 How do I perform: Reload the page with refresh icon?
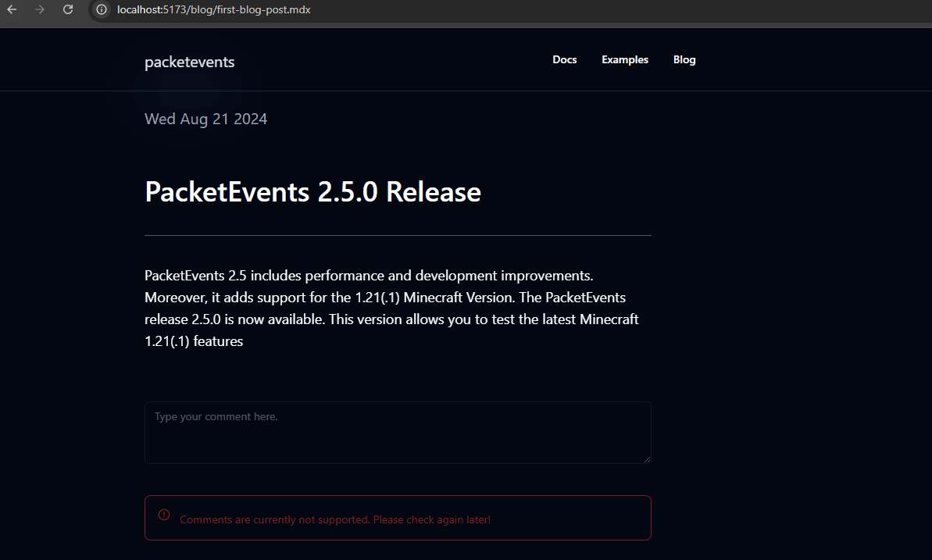(x=68, y=9)
